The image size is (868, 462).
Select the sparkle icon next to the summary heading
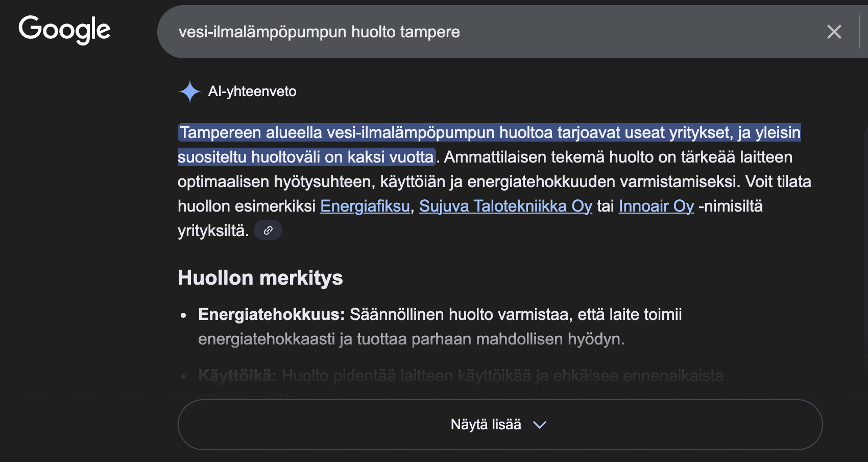(x=189, y=92)
